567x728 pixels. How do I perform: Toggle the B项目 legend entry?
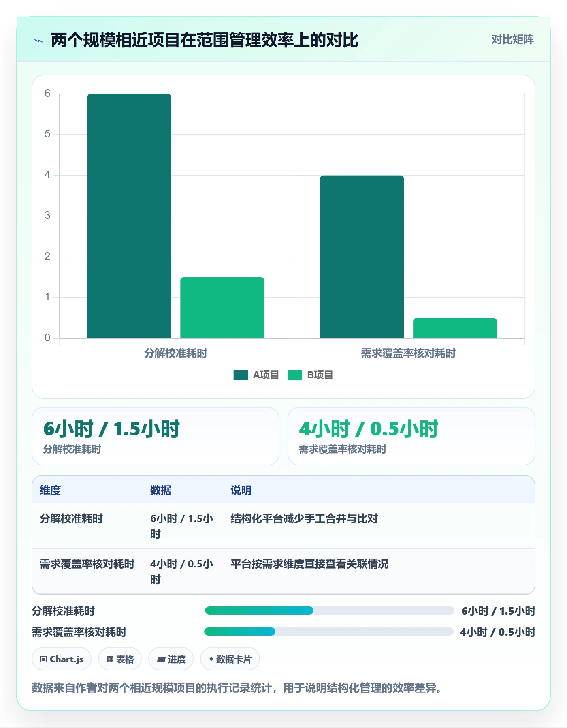pos(310,375)
